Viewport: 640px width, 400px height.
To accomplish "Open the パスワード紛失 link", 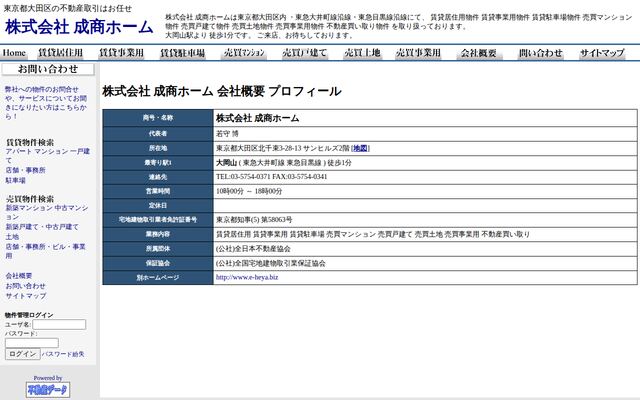I will (x=63, y=354).
